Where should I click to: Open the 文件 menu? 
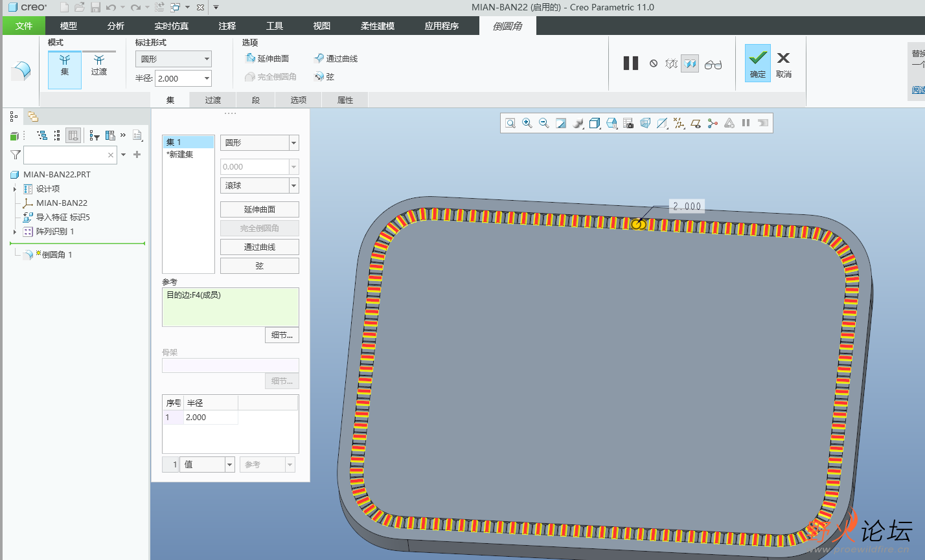coord(24,26)
